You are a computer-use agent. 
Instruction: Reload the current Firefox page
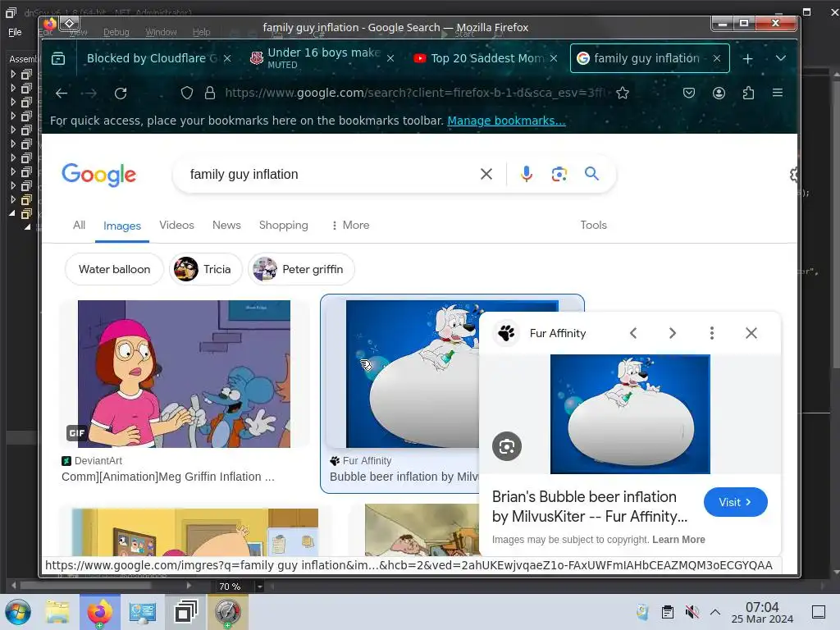[x=121, y=94]
